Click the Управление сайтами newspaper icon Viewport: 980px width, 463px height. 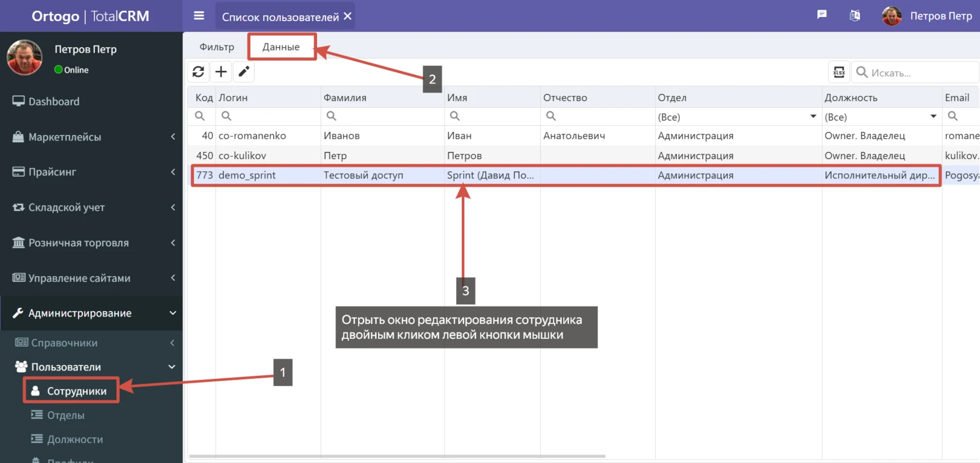[x=19, y=278]
